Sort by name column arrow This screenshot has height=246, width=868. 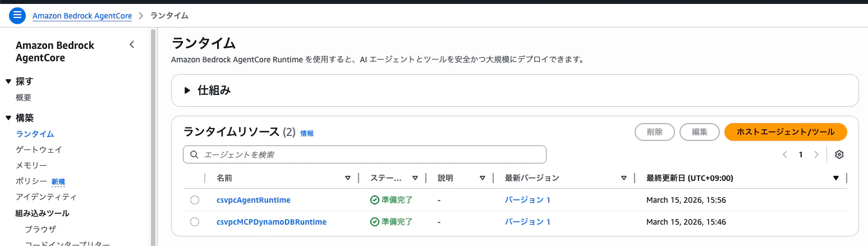coord(347,178)
